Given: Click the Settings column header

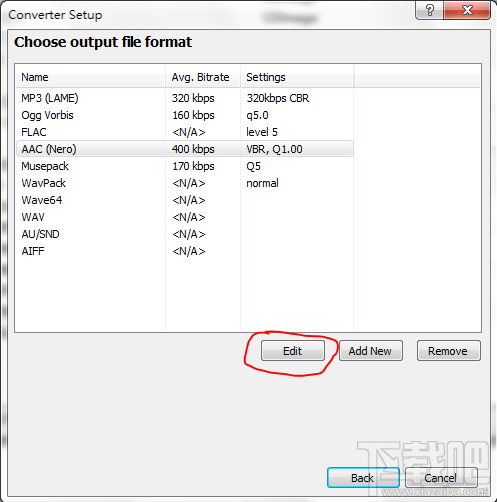Looking at the screenshot, I should coord(297,77).
